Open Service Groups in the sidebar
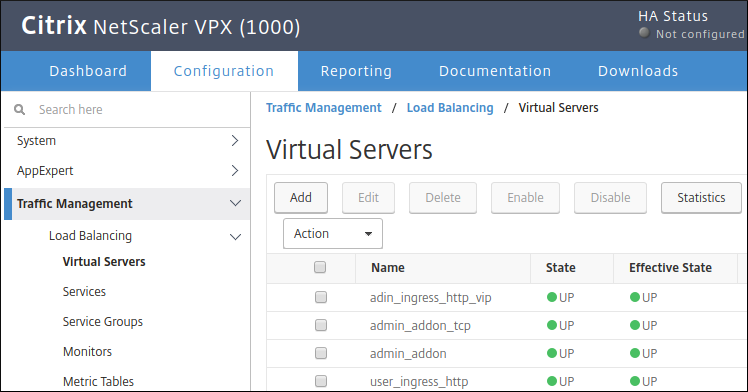Viewport: 748px width, 392px height. pos(103,322)
